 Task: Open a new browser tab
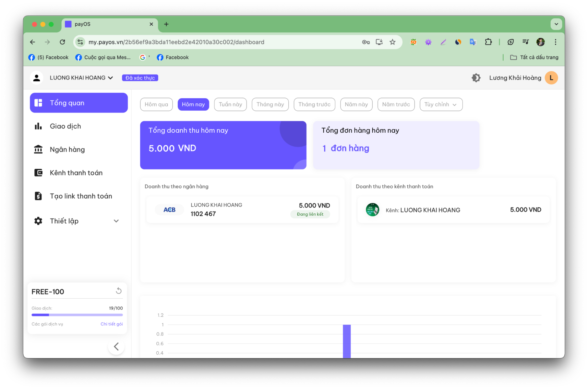166,24
